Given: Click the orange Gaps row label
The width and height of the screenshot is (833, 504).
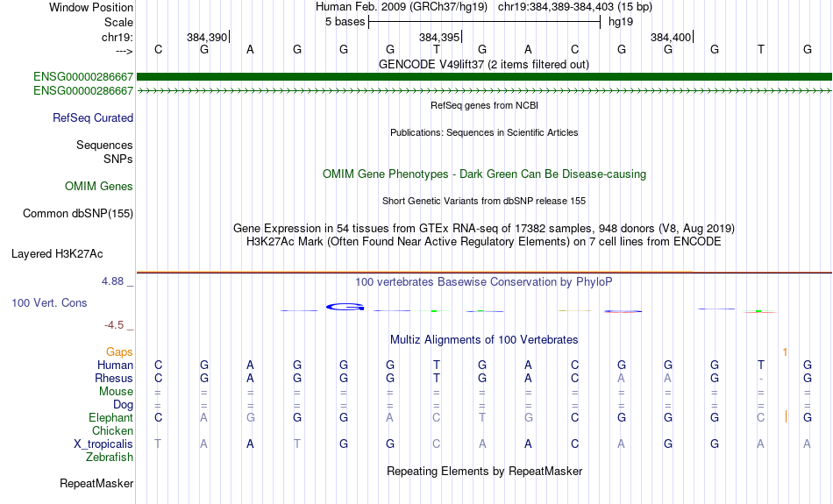Looking at the screenshot, I should click(119, 352).
